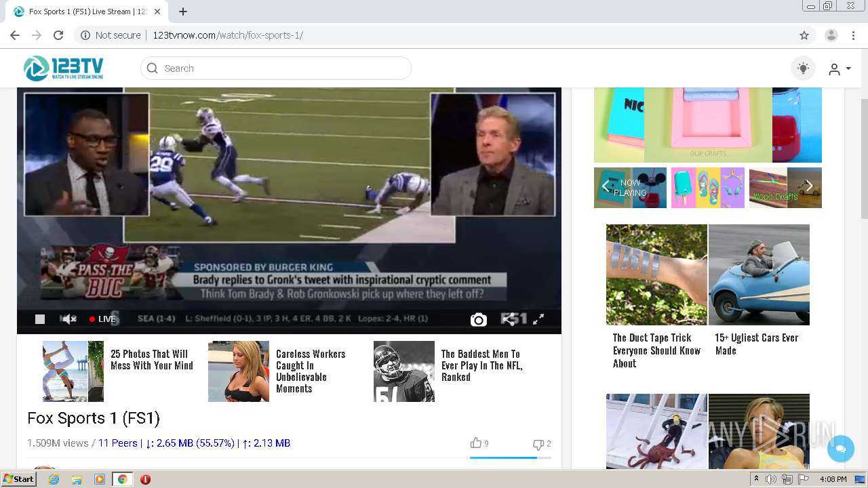Click the blue tiny car image
The height and width of the screenshot is (488, 868).
coord(759,274)
